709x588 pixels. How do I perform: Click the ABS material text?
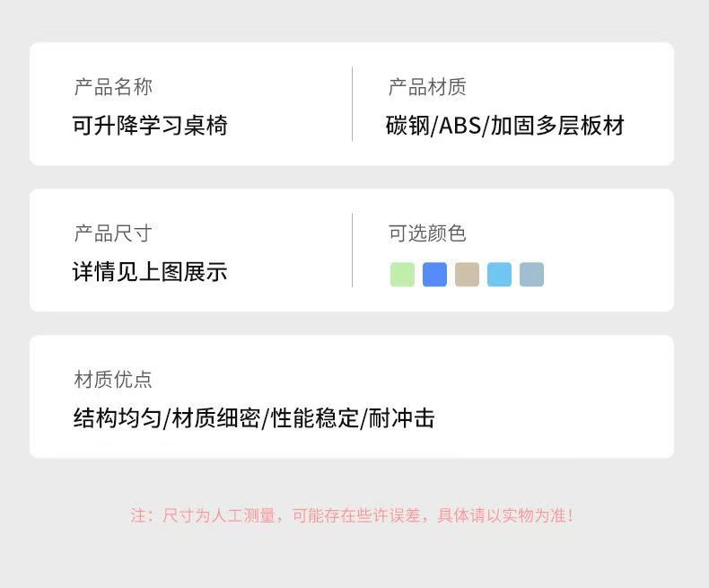460,126
